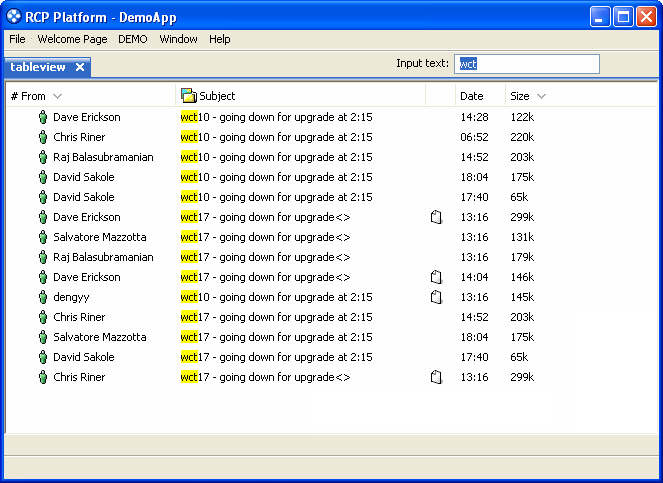Click person icon beside David Sakole wct17 row
Viewport: 663px width, 483px height.
(43, 357)
